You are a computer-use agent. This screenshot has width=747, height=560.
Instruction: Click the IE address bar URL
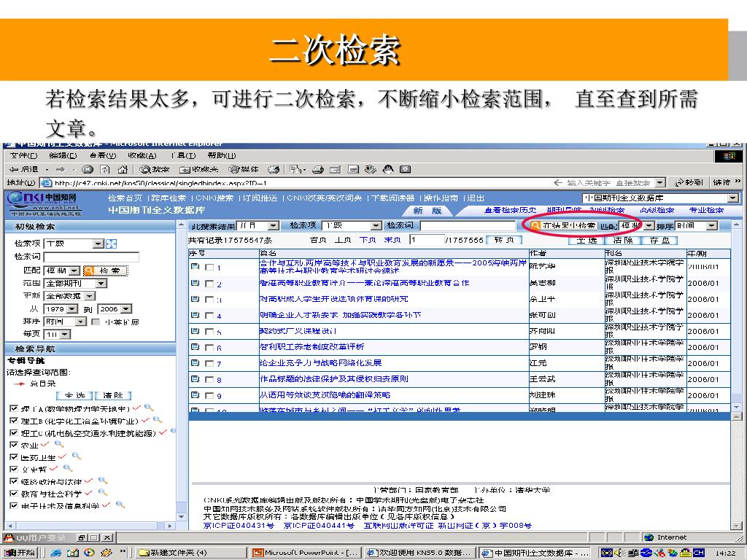pos(160,183)
